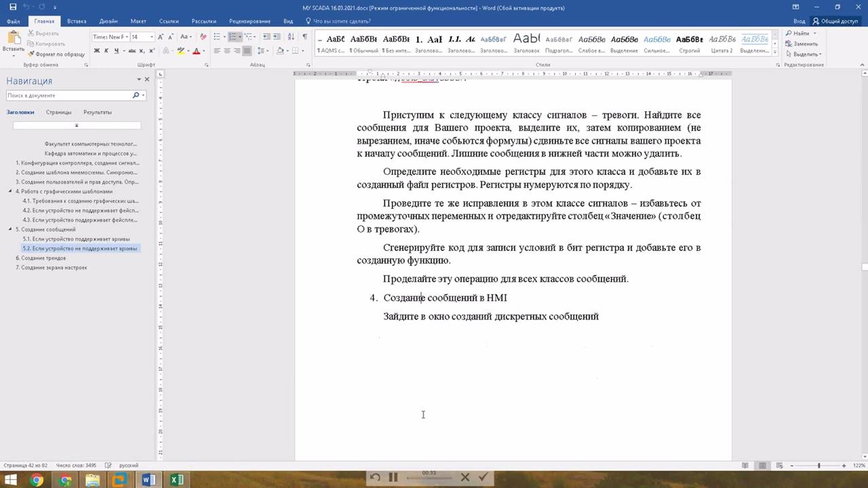This screenshot has width=868, height=488.
Task: Toggle underline formatting (Ч)
Action: click(117, 51)
